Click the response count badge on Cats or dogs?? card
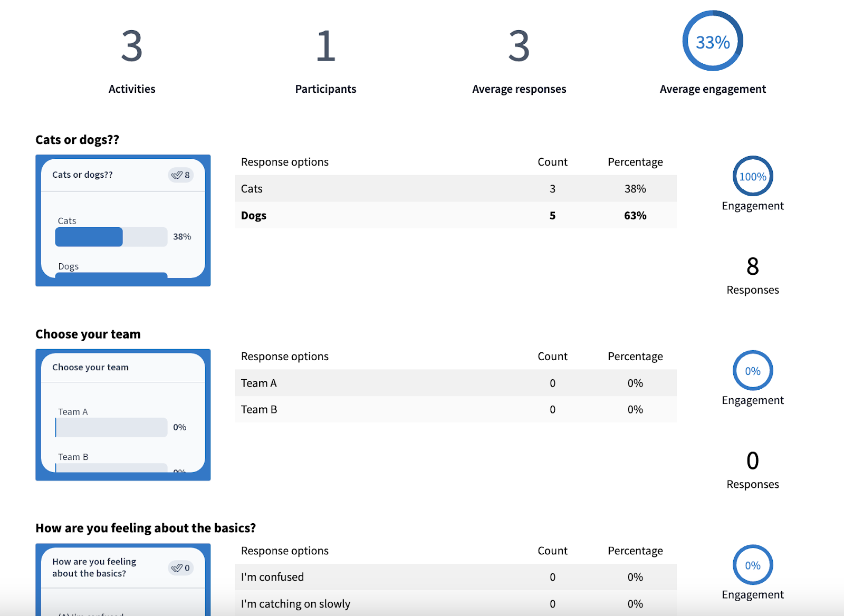This screenshot has height=616, width=844. (x=180, y=175)
